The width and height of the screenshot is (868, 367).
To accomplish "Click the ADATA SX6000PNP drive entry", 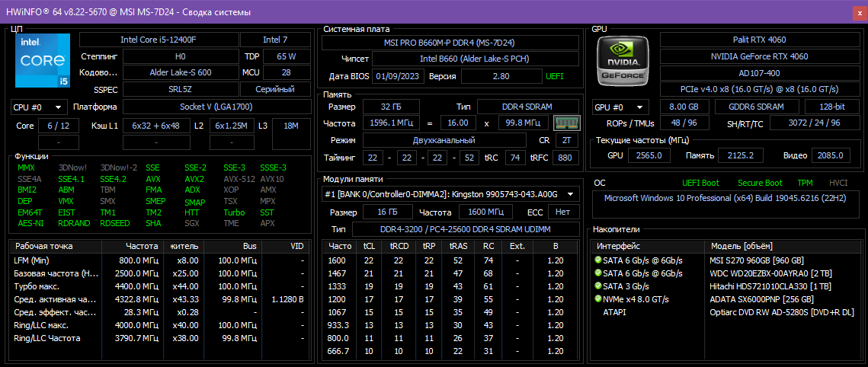I will coord(761,299).
